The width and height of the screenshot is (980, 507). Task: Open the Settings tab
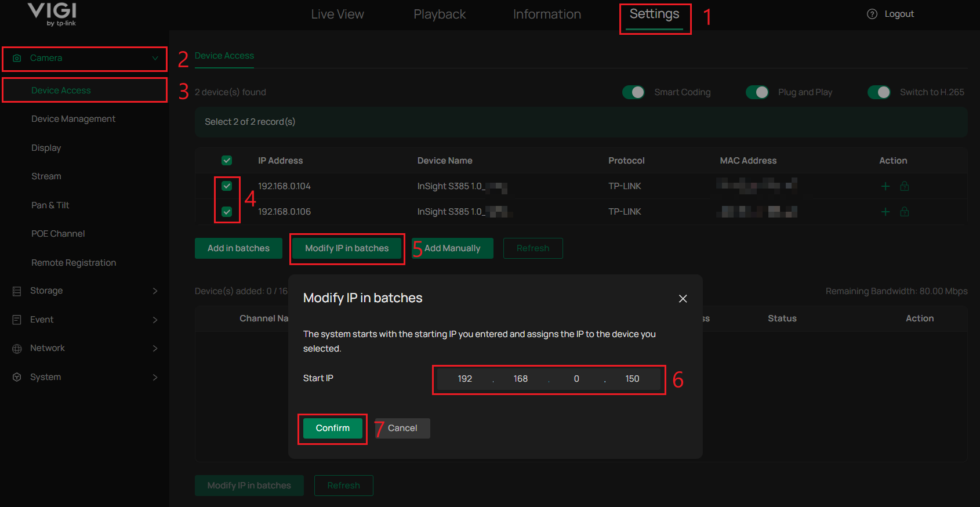coord(655,15)
